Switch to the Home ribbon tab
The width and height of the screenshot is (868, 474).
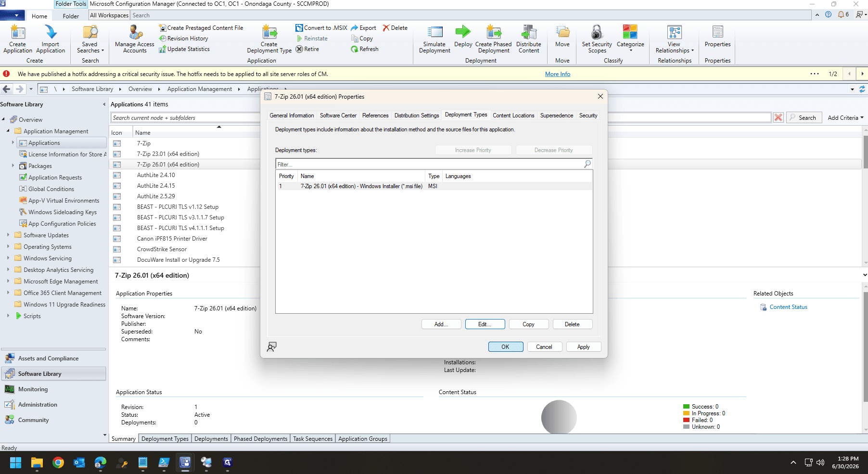coord(39,16)
